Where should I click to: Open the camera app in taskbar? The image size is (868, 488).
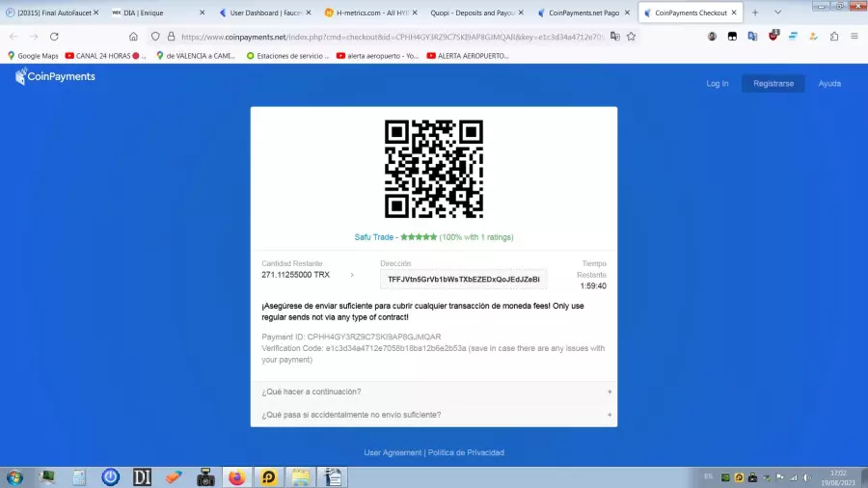[205, 477]
